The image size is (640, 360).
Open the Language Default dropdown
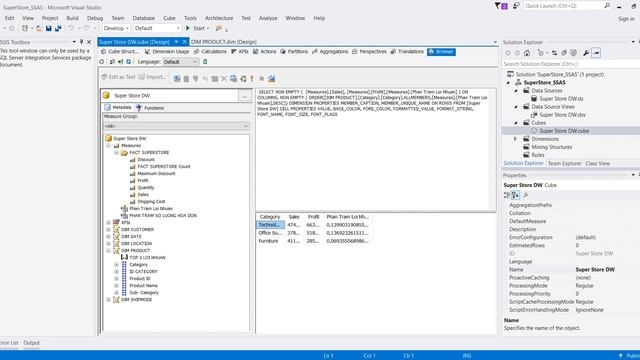pyautogui.click(x=180, y=62)
